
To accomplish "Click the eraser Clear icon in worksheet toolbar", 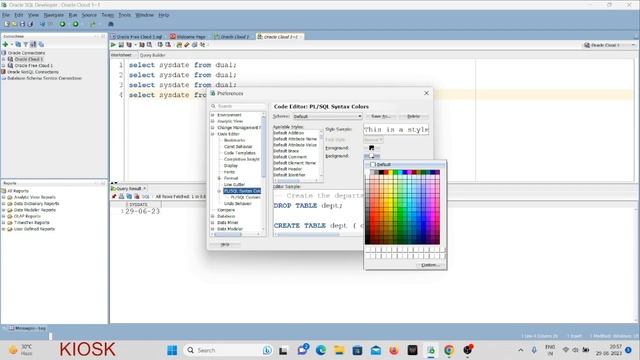I will (x=187, y=44).
